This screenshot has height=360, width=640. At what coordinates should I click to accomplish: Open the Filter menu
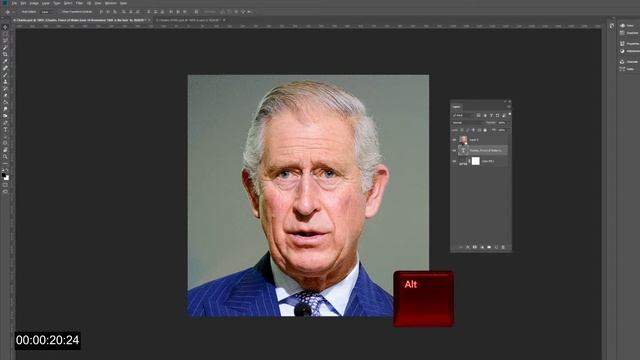point(80,3)
